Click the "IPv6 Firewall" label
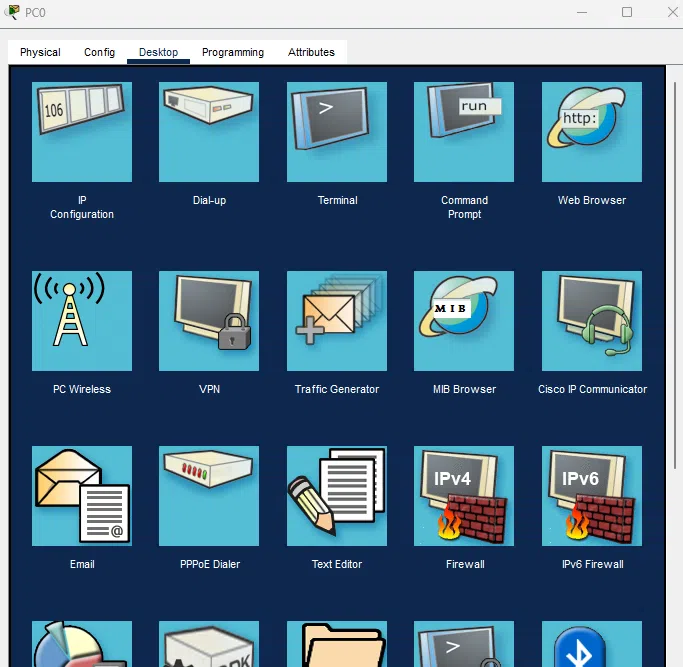 point(592,564)
